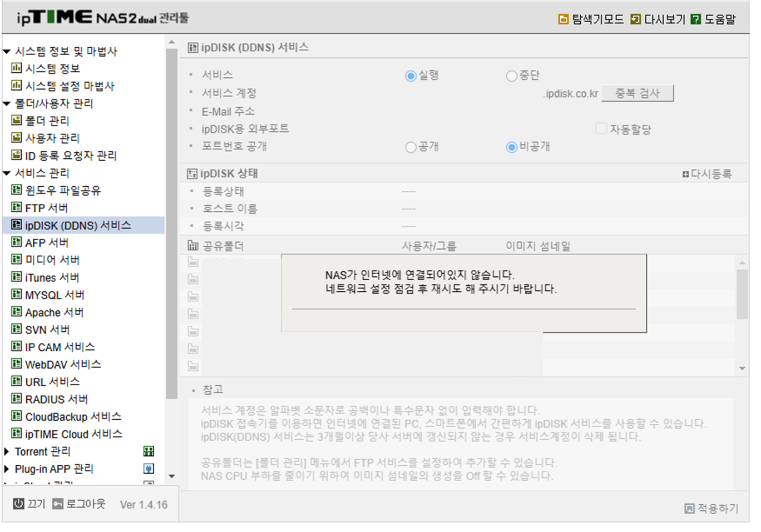
Task: Click the 다시보기 refresh icon
Action: 635,19
